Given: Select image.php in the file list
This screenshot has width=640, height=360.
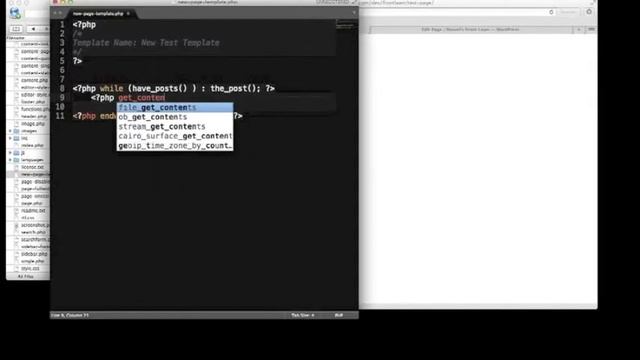Looking at the screenshot, I should coord(32,124).
